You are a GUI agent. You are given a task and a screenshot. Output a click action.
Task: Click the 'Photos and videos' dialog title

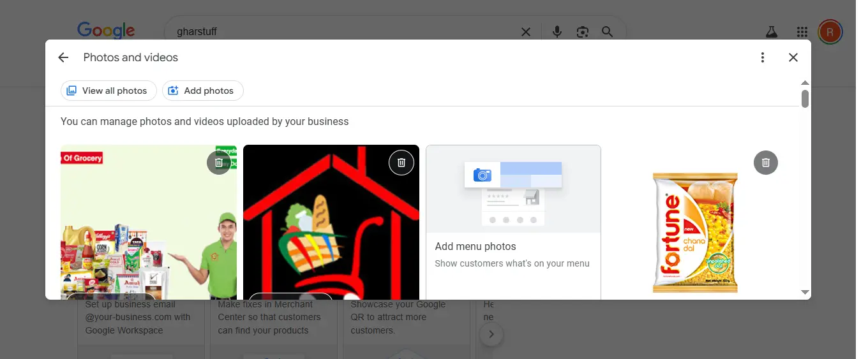[131, 57]
